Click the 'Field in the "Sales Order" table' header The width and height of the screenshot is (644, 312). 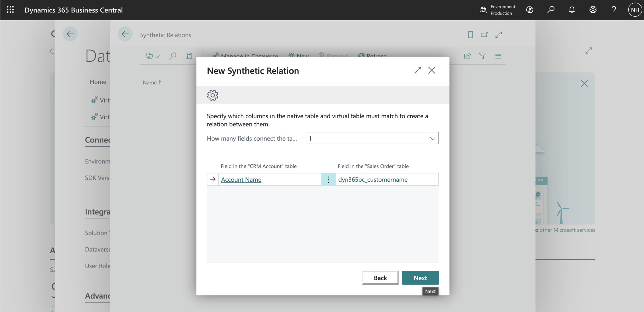pyautogui.click(x=373, y=166)
